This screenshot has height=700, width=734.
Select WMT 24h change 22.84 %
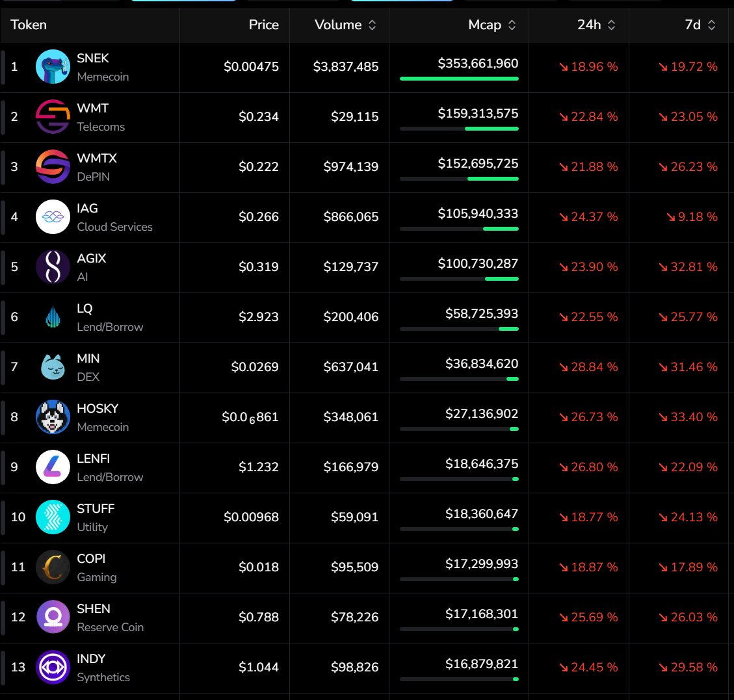(x=588, y=116)
